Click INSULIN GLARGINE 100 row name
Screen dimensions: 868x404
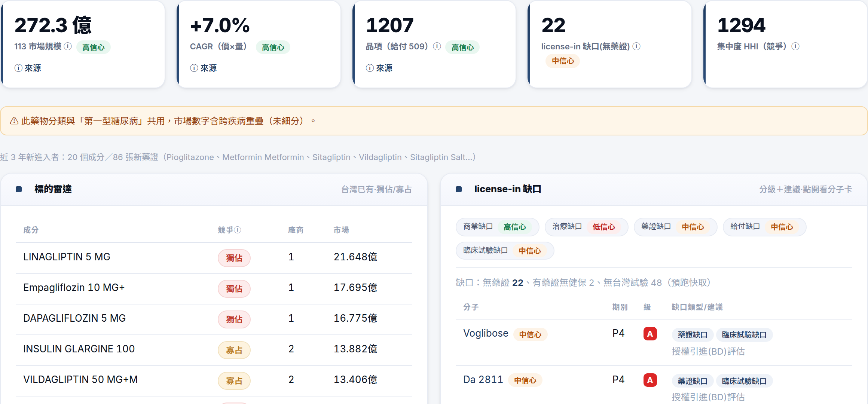click(79, 349)
